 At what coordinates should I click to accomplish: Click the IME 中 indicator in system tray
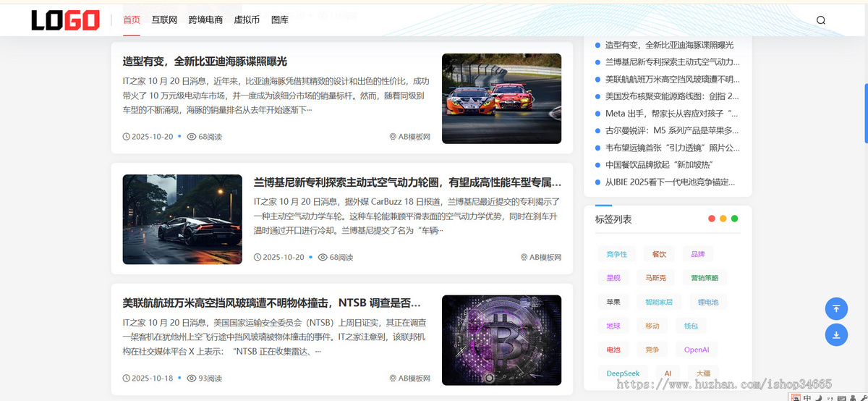pyautogui.click(x=807, y=397)
